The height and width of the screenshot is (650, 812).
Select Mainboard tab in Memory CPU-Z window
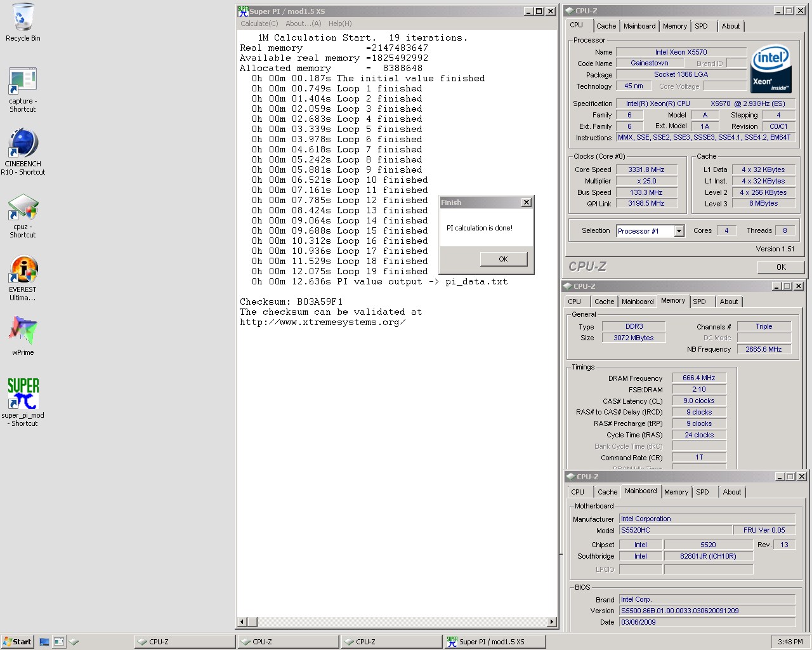coord(638,302)
